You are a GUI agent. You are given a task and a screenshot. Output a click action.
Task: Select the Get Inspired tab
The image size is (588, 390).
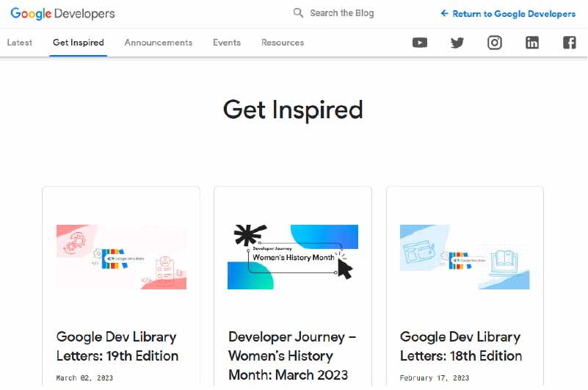(79, 43)
